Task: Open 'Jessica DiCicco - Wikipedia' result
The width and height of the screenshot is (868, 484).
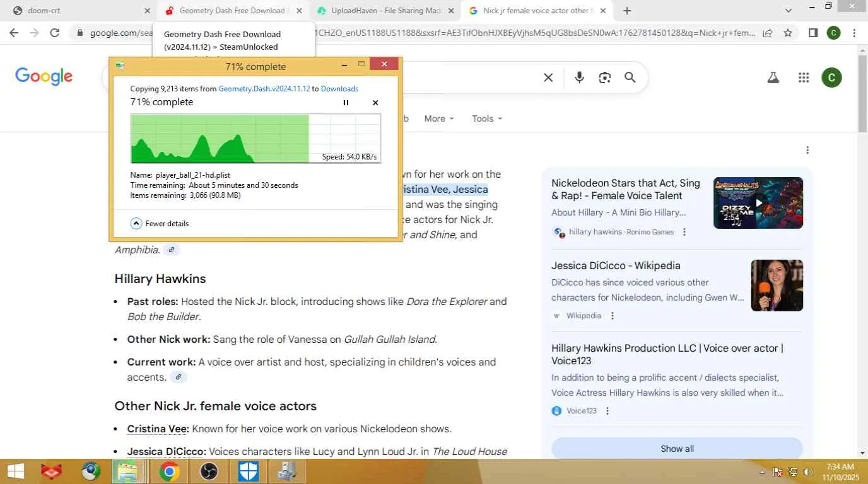Action: click(x=616, y=266)
